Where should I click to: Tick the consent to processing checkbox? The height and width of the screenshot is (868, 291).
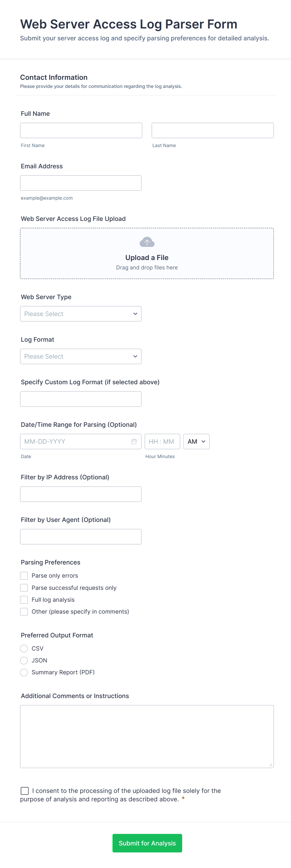click(25, 790)
